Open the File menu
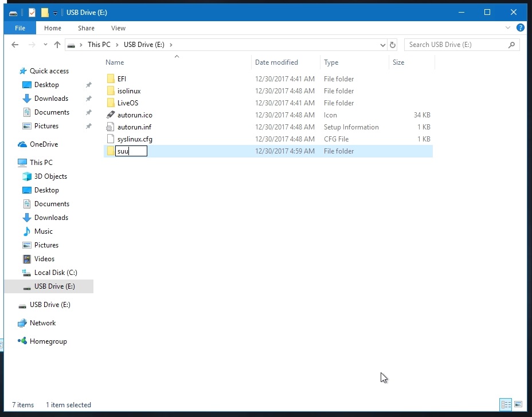This screenshot has width=532, height=417. [x=19, y=28]
